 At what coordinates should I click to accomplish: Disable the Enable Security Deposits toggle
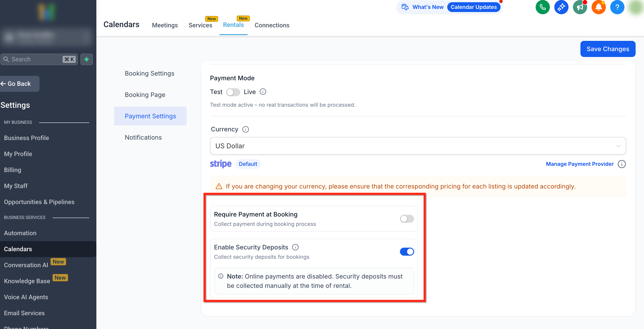point(407,251)
